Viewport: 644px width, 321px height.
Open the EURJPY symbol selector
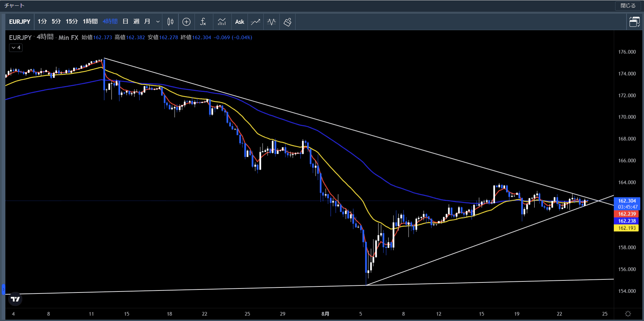[x=20, y=22]
